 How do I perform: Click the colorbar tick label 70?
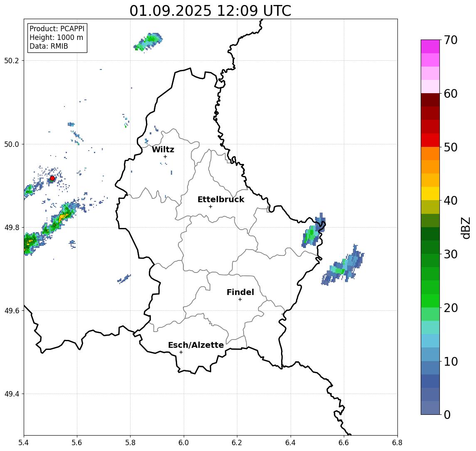pos(450,40)
